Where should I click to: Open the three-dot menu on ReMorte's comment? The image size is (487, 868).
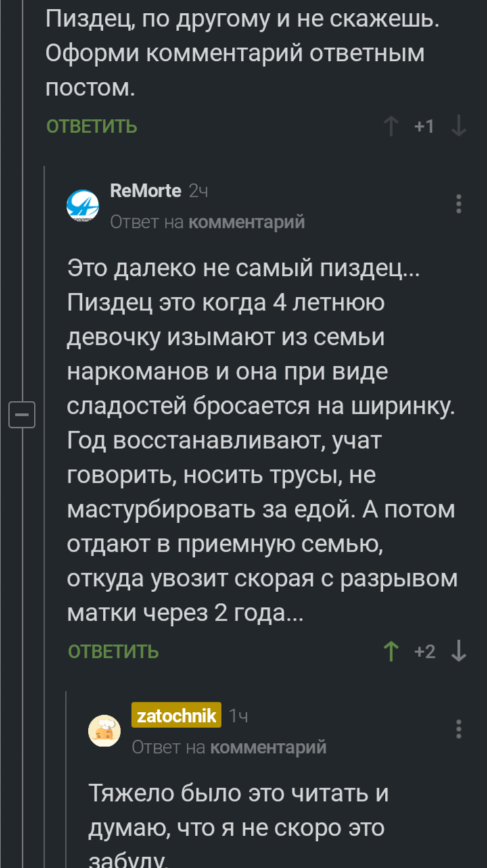(459, 203)
